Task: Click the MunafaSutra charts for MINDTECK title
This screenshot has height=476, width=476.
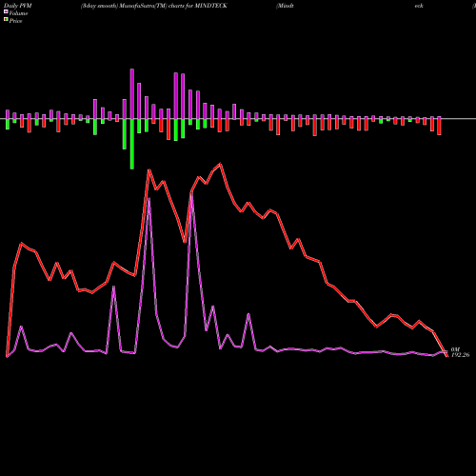Action: pyautogui.click(x=154, y=6)
